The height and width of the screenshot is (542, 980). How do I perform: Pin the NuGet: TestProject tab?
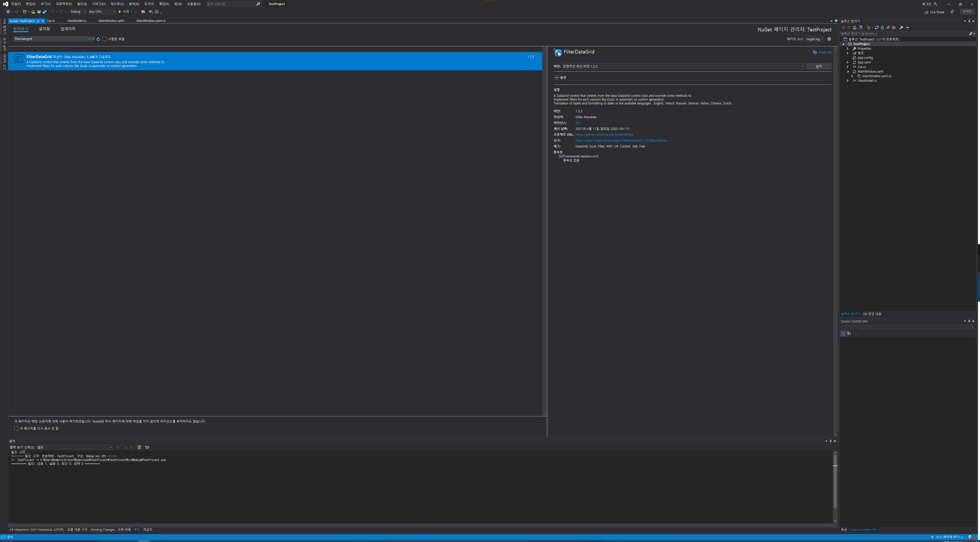(x=38, y=21)
